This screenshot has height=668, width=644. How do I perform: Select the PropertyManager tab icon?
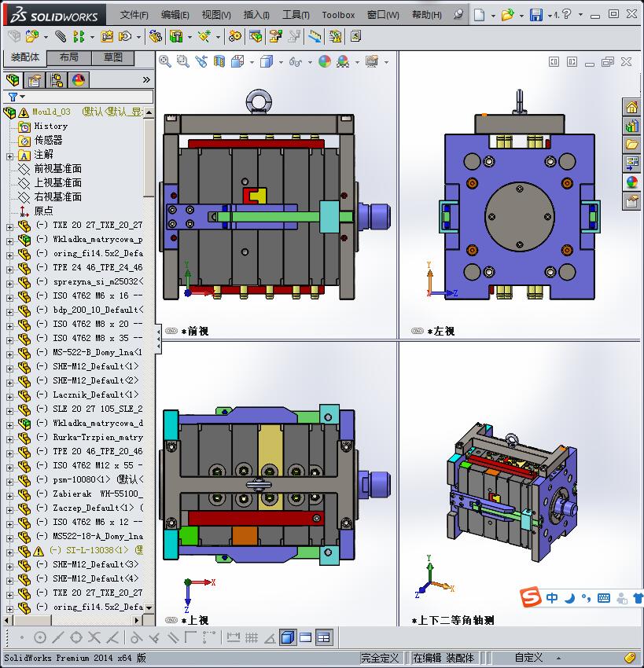(34, 80)
